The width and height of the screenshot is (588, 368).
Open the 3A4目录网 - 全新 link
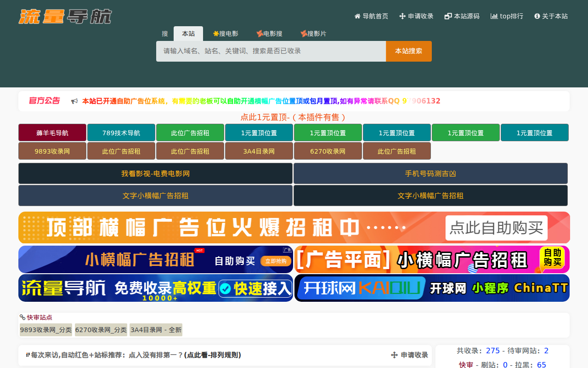[x=155, y=329]
